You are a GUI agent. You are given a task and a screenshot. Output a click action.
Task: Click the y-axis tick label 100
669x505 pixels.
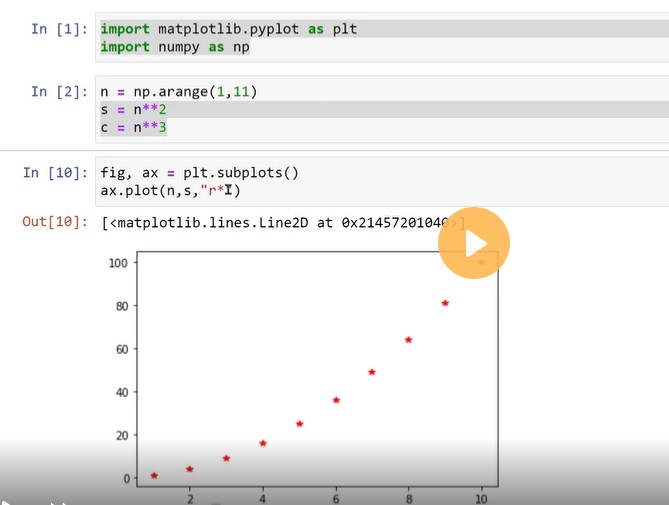(120, 262)
